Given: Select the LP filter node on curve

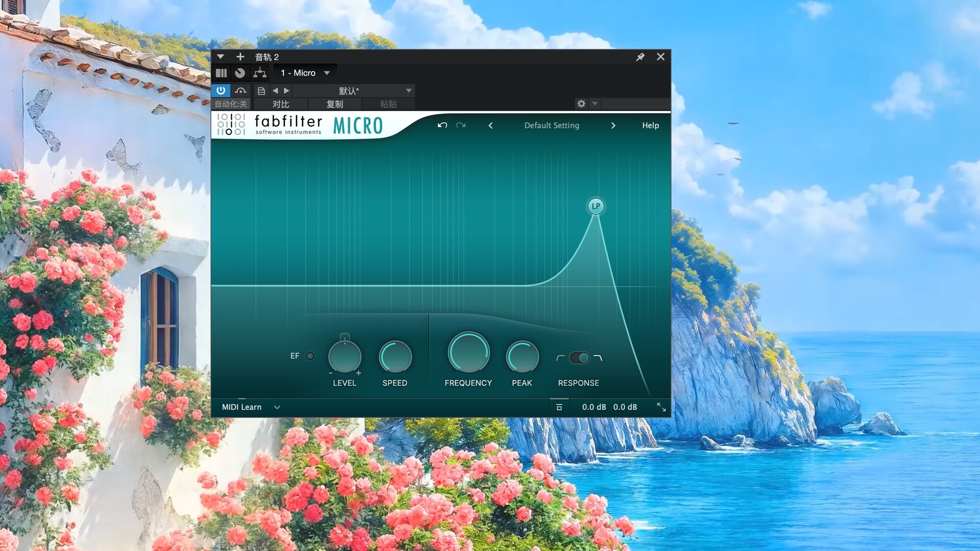Looking at the screenshot, I should pyautogui.click(x=596, y=206).
